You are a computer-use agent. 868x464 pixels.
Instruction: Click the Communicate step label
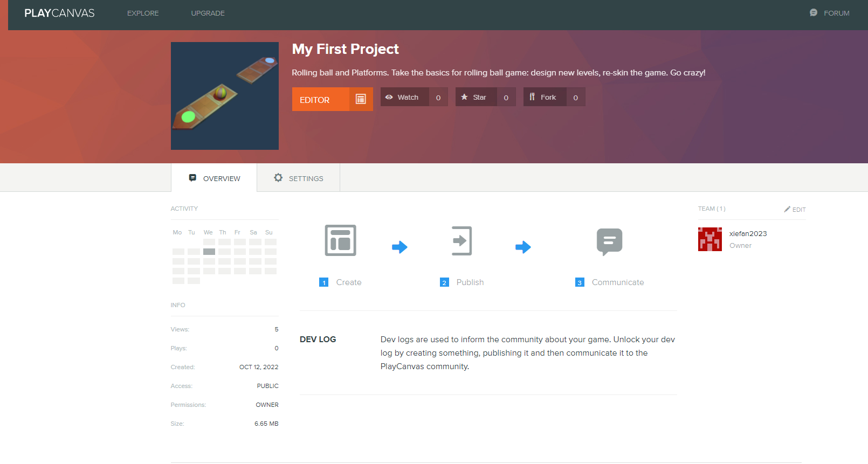(x=618, y=282)
